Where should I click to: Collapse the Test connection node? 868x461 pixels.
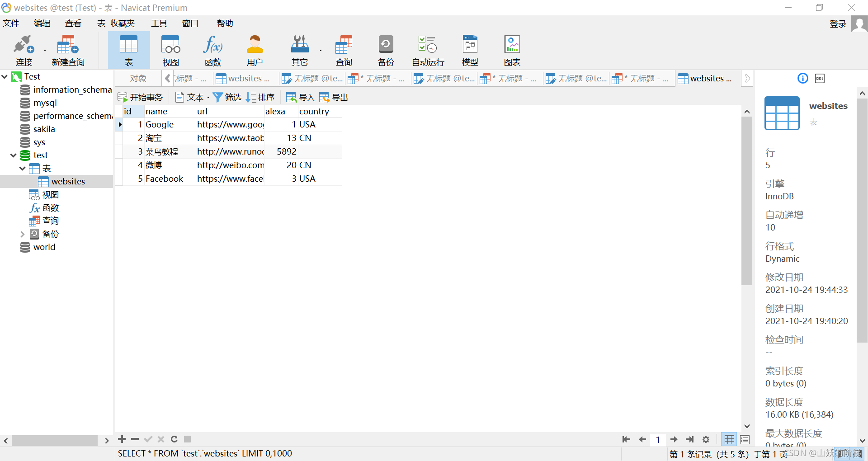[5, 77]
